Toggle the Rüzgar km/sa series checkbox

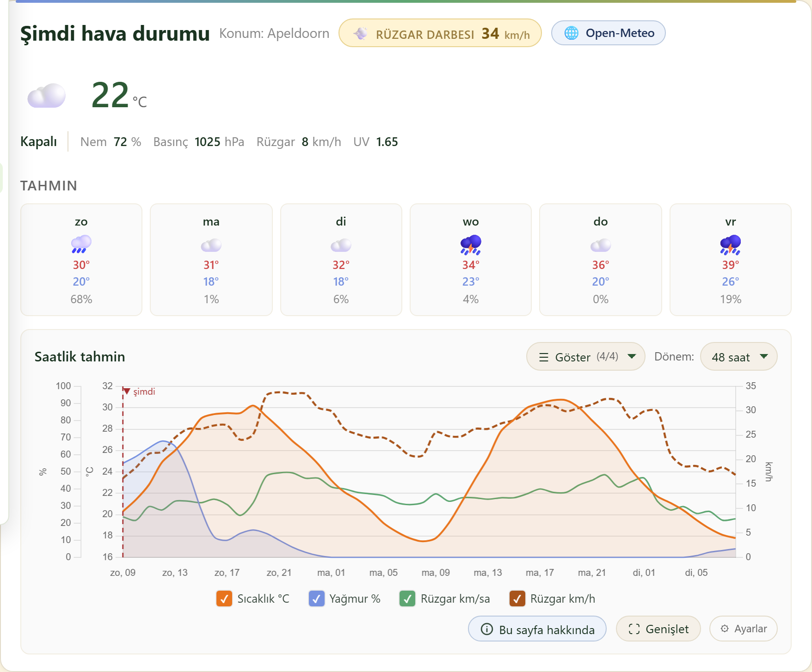pos(407,599)
